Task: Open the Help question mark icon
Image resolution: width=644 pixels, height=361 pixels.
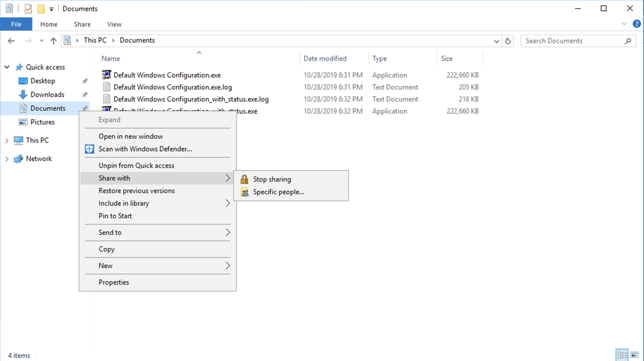Action: pos(637,24)
